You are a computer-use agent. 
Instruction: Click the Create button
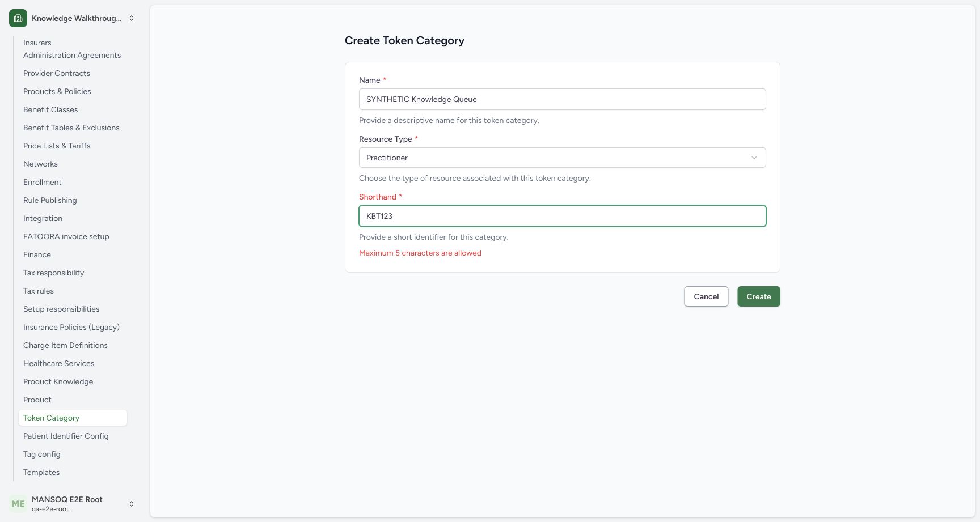759,296
